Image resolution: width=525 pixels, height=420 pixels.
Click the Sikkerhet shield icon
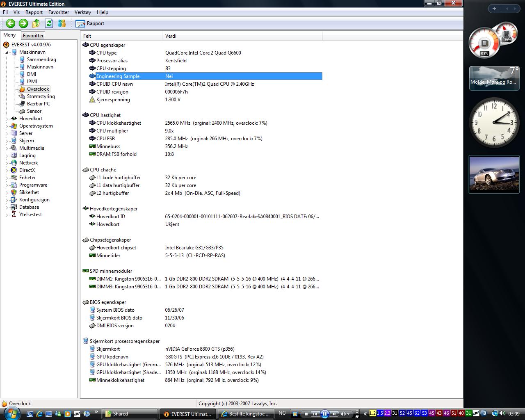pyautogui.click(x=14, y=192)
